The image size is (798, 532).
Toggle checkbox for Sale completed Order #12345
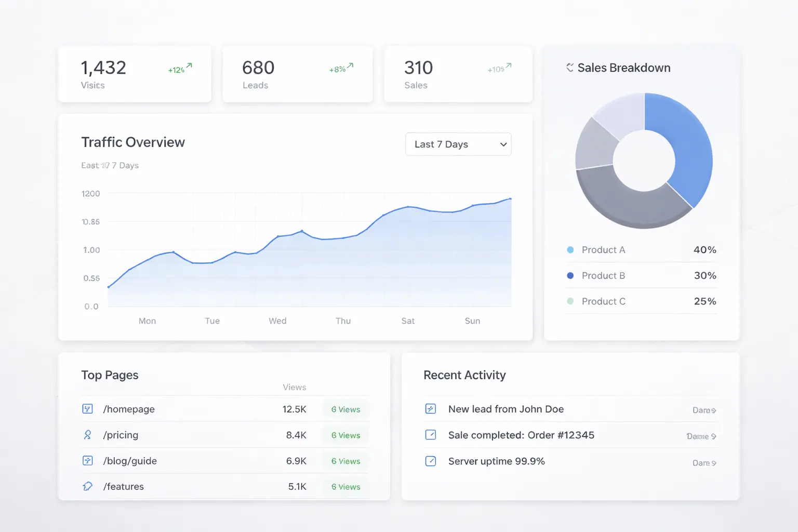[431, 435]
